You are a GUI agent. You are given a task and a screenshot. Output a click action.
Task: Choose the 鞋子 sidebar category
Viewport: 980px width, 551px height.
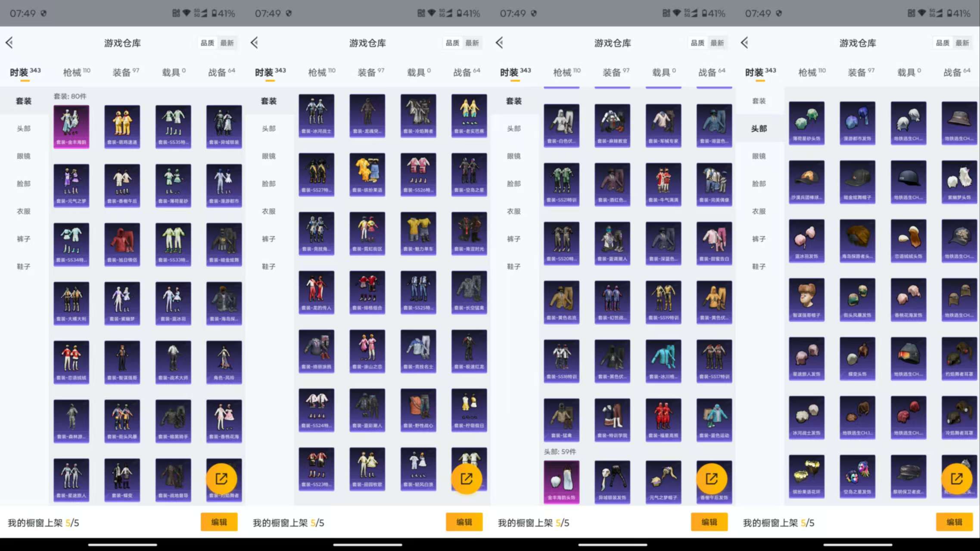(24, 266)
